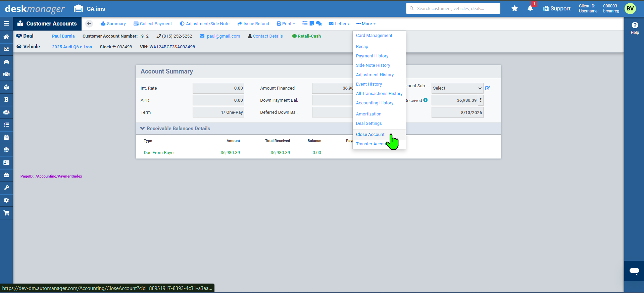644x293 pixels.
Task: Open the chat widget bubble
Action: click(634, 271)
